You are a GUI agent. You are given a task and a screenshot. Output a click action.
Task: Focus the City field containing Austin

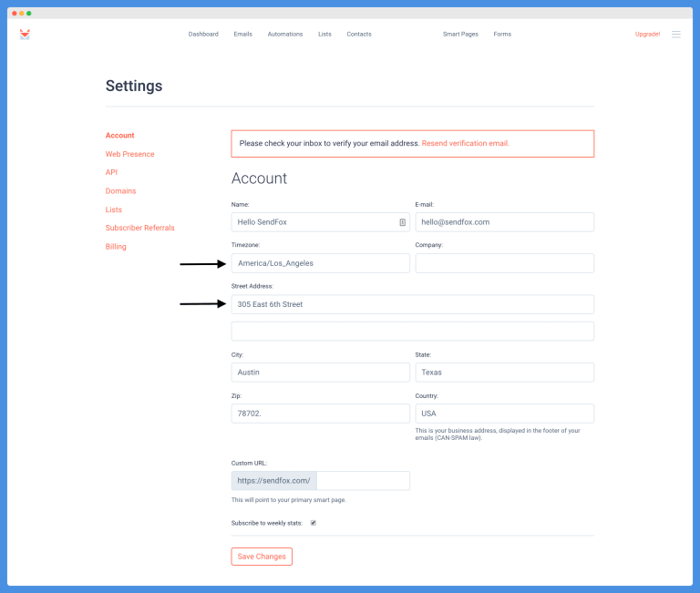[320, 373]
